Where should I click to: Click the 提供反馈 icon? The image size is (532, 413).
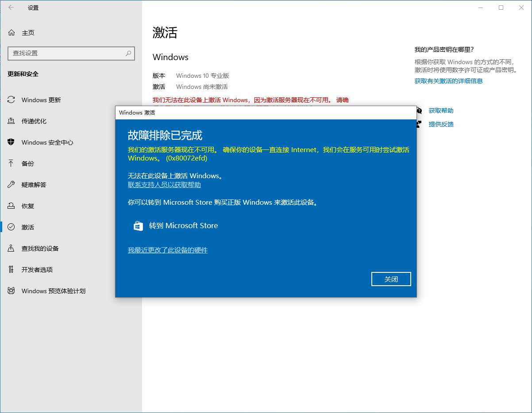(x=419, y=124)
